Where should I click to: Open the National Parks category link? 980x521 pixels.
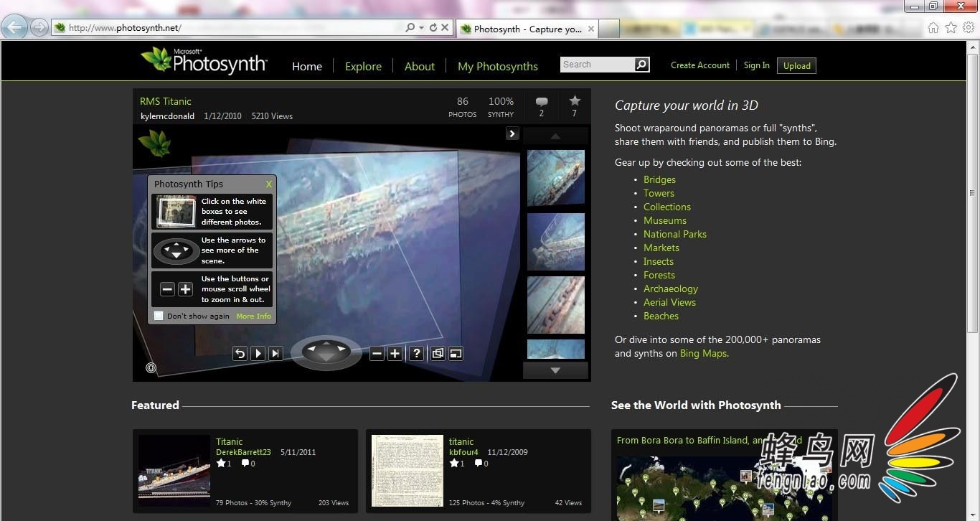675,234
